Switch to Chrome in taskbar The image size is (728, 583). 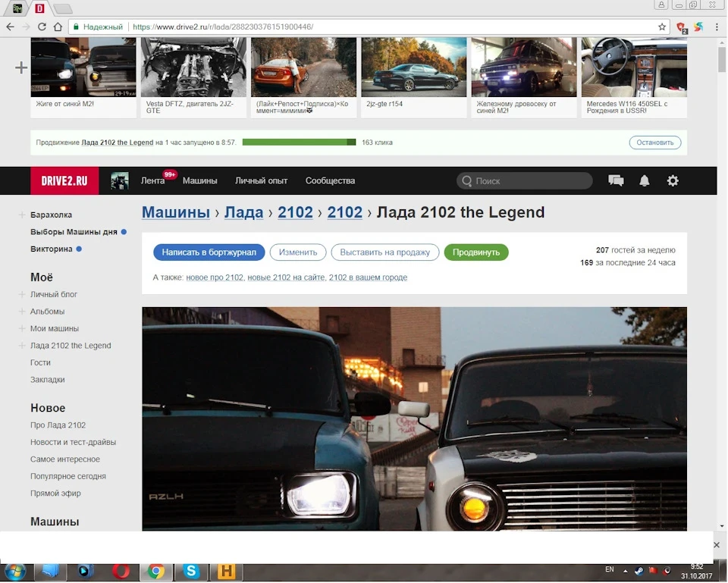point(156,572)
